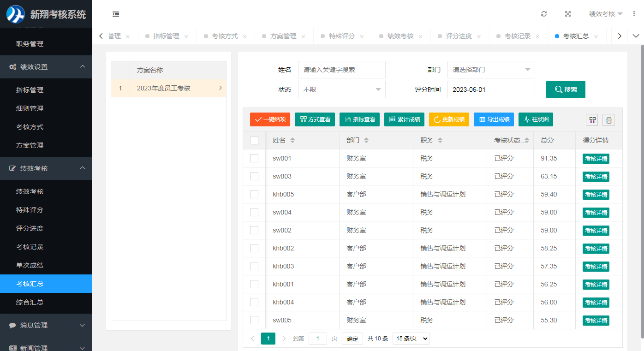Check the khb005 row checkbox
This screenshot has height=351, width=644.
pos(254,194)
